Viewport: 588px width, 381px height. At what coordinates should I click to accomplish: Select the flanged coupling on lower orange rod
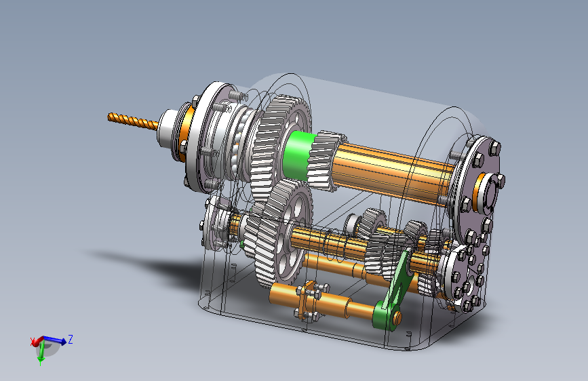click(x=311, y=300)
